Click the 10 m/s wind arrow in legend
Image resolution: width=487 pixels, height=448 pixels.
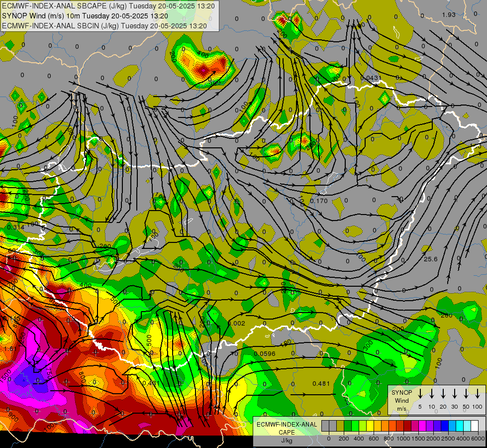tap(431, 394)
